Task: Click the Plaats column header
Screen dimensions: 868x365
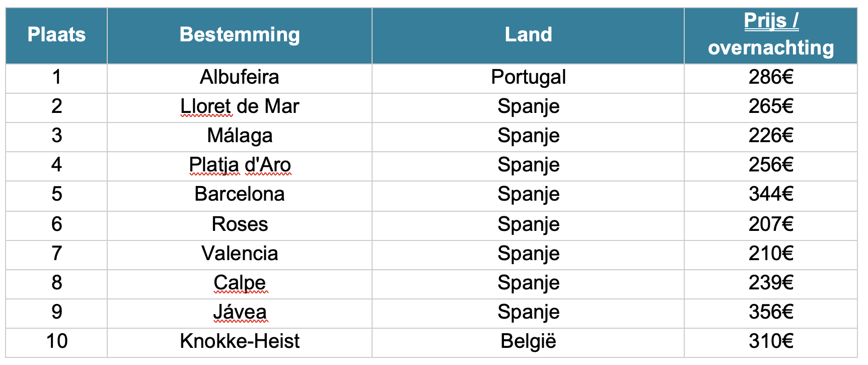Action: click(56, 35)
